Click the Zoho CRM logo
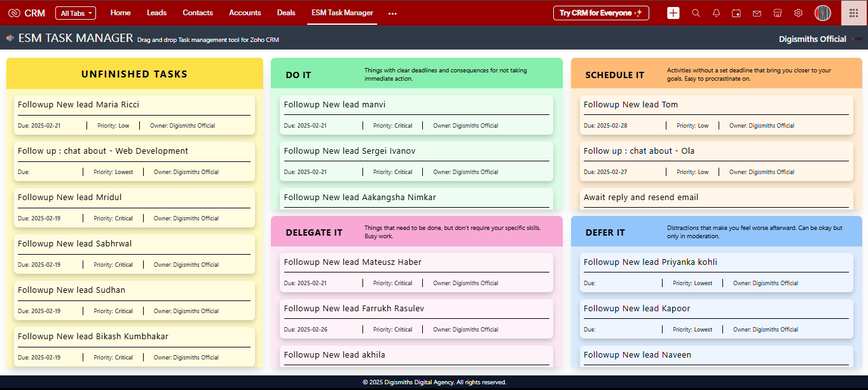Viewport: 868px width, 390px height. 26,13
